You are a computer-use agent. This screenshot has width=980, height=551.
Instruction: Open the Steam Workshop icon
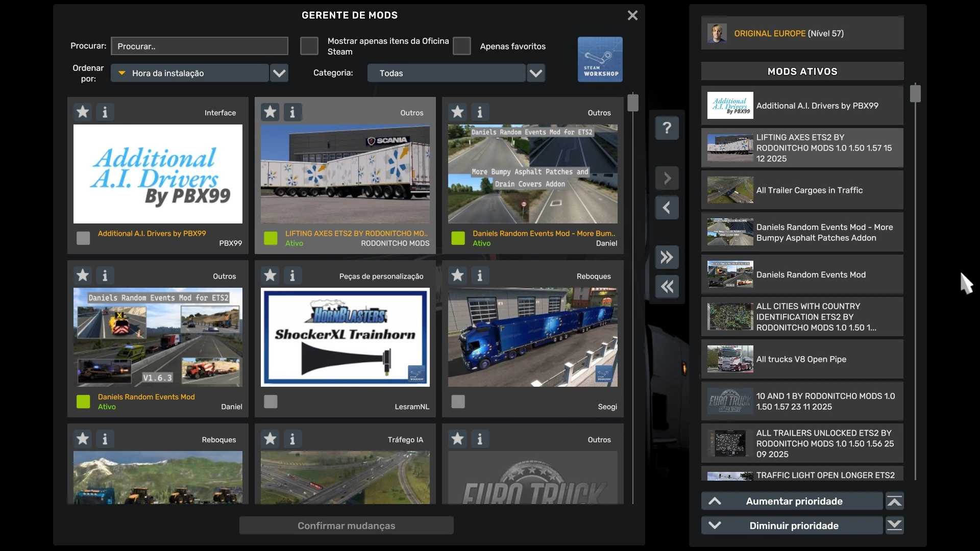[600, 59]
